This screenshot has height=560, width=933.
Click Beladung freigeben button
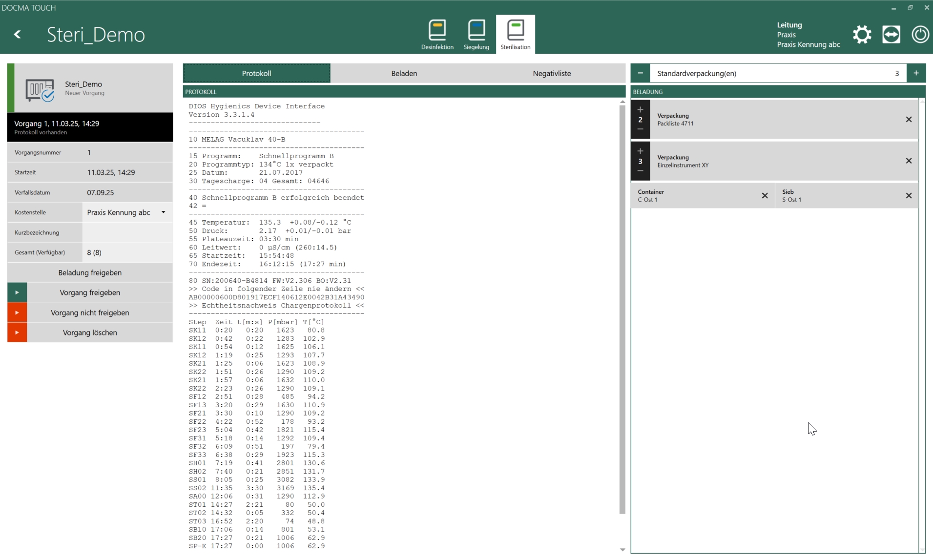[x=90, y=272]
